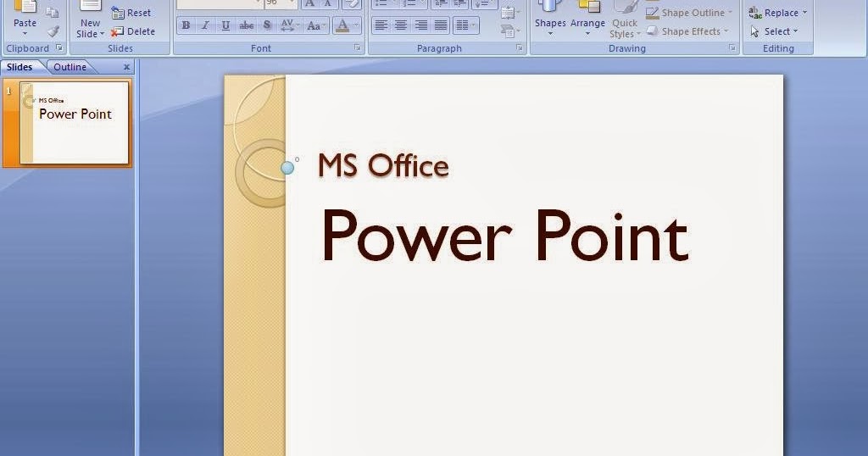Click the Paste clipboard icon

coord(25,7)
